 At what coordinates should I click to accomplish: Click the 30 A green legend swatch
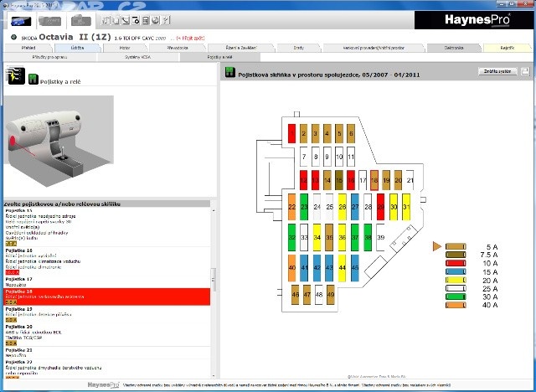[x=456, y=297]
